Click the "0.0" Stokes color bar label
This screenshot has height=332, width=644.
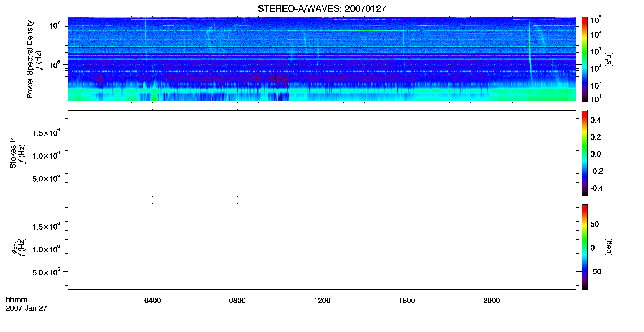(x=595, y=154)
